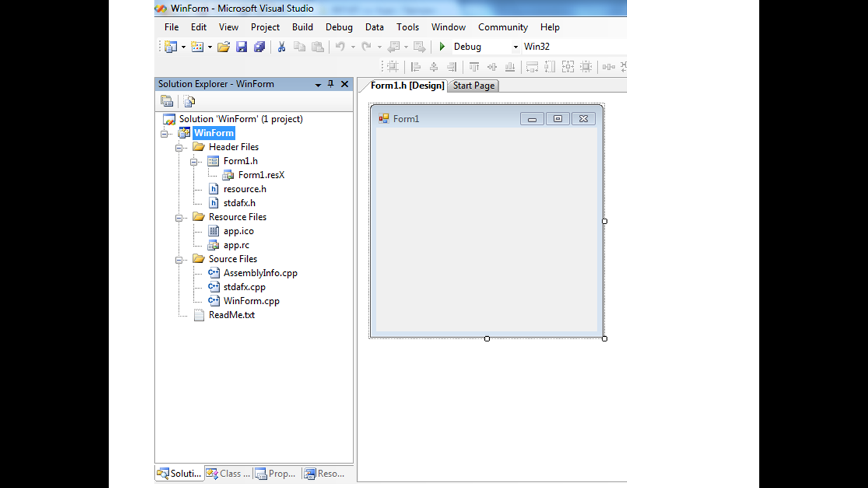The height and width of the screenshot is (488, 868).
Task: Open the Community menu
Action: tap(503, 27)
